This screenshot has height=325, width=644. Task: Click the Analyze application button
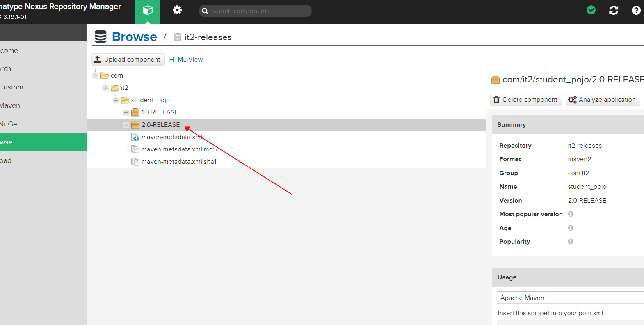coord(603,100)
